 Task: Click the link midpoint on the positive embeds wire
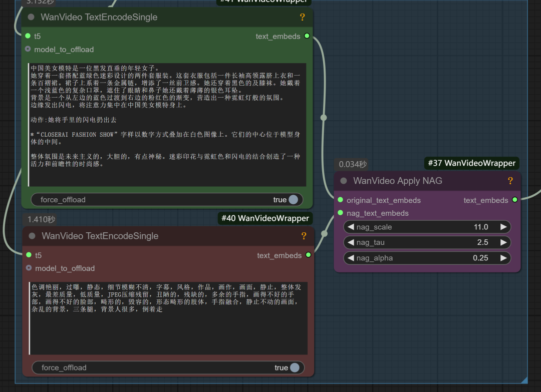(x=324, y=118)
